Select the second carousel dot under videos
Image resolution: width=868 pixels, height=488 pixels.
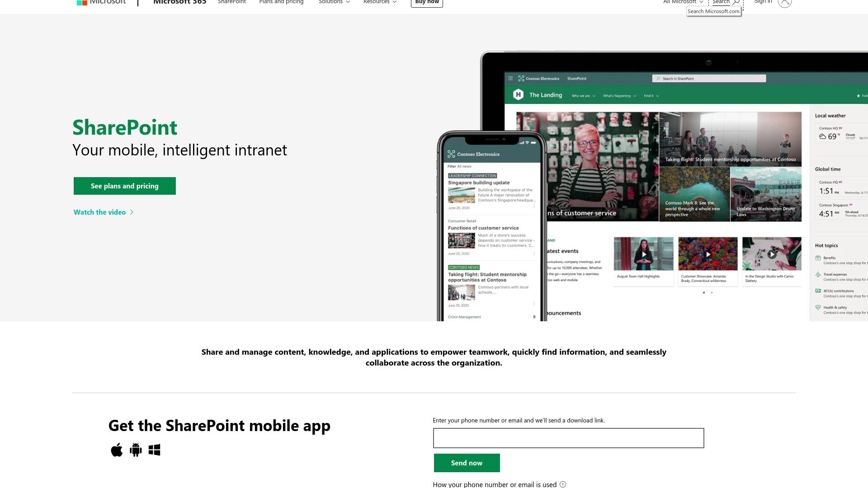point(712,293)
